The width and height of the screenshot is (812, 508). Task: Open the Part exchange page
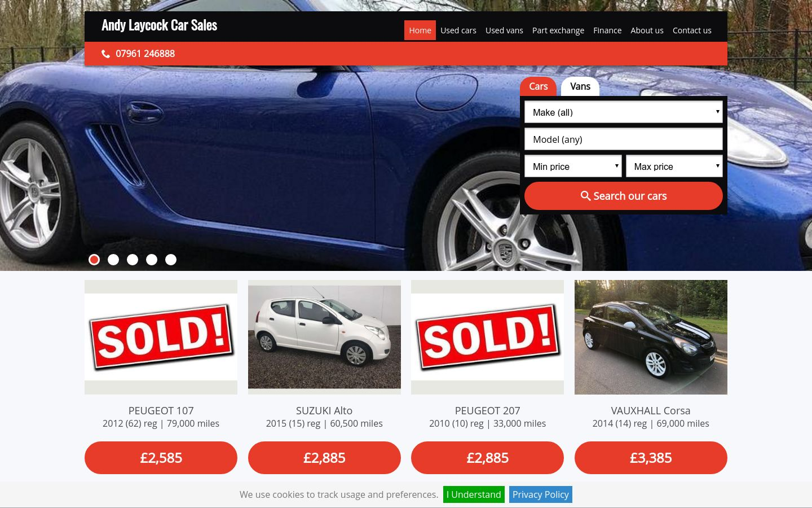tap(558, 30)
